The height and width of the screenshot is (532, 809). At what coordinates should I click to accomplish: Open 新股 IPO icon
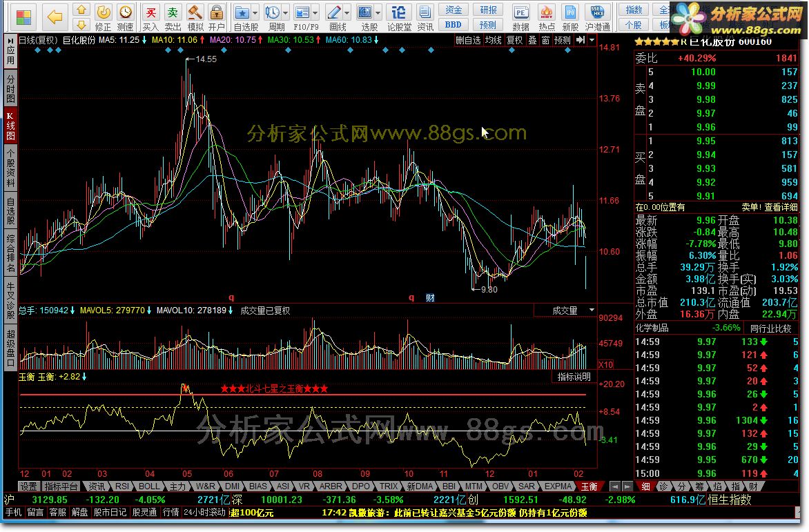point(570,17)
